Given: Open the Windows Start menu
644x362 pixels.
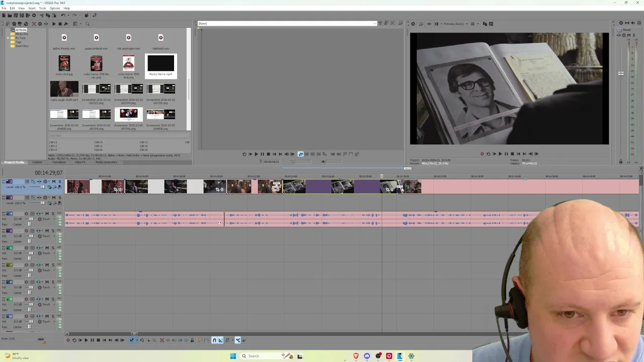Looking at the screenshot, I should (233, 356).
